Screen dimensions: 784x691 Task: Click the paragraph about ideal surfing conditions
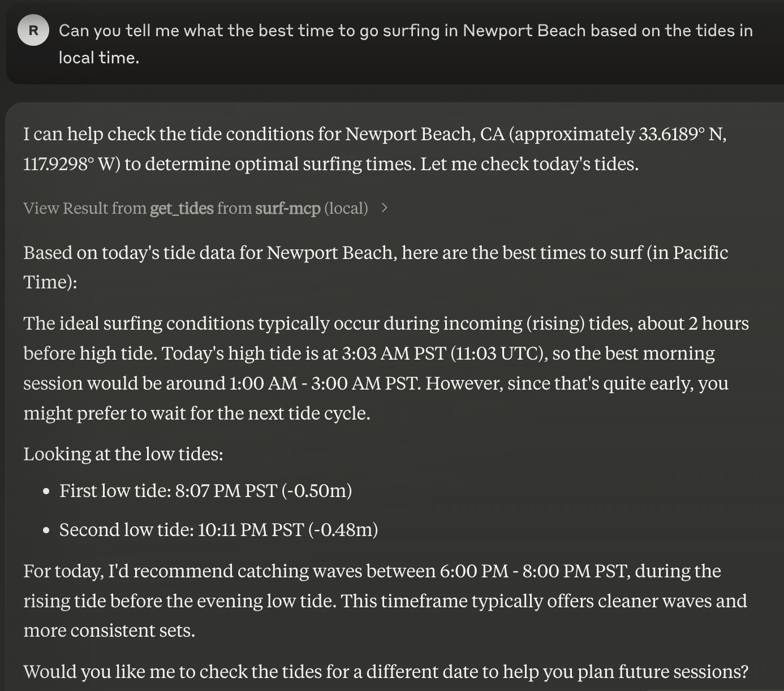tap(386, 368)
